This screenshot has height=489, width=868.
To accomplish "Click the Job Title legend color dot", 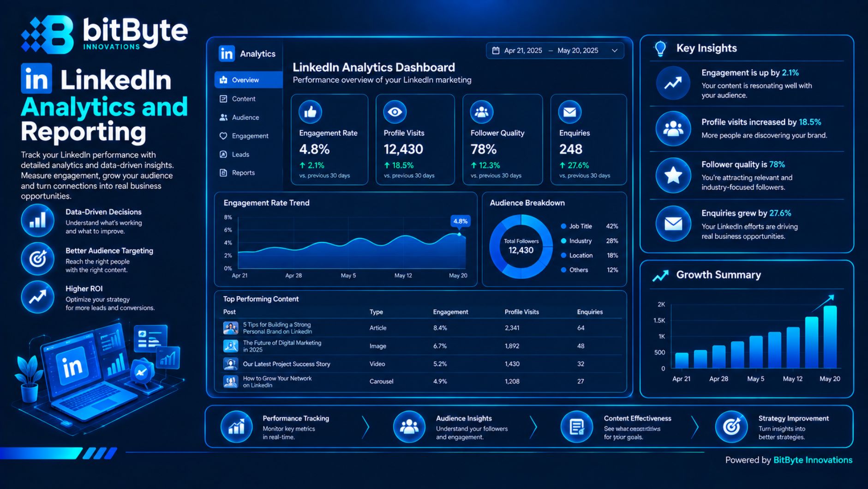I will click(563, 226).
